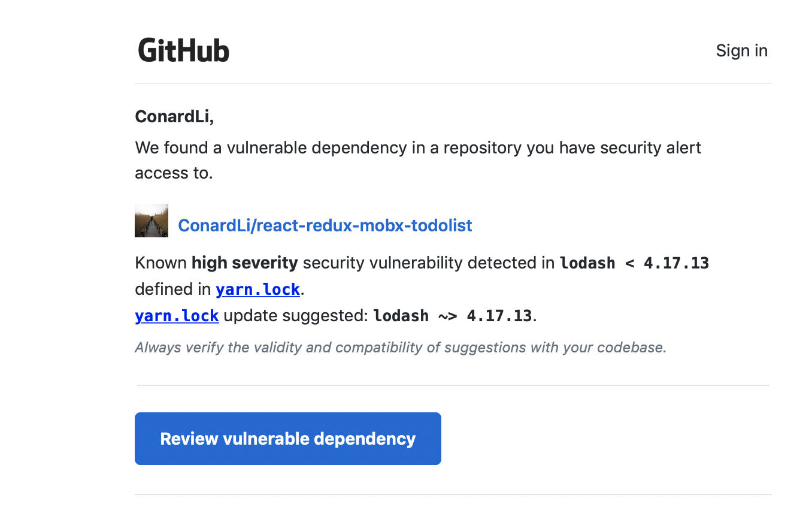The height and width of the screenshot is (513, 812).
Task: Click the 'access to.' line of text
Action: point(174,173)
